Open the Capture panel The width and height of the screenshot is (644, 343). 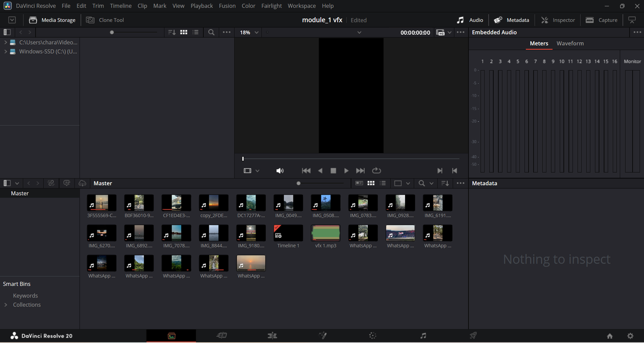(x=602, y=20)
